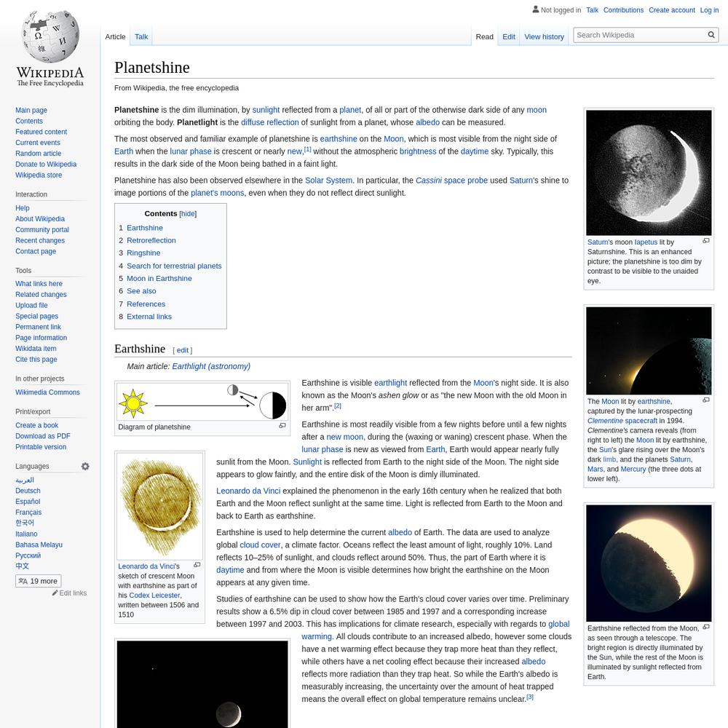The width and height of the screenshot is (728, 728).
Task: Click What links here
Action: tap(39, 284)
